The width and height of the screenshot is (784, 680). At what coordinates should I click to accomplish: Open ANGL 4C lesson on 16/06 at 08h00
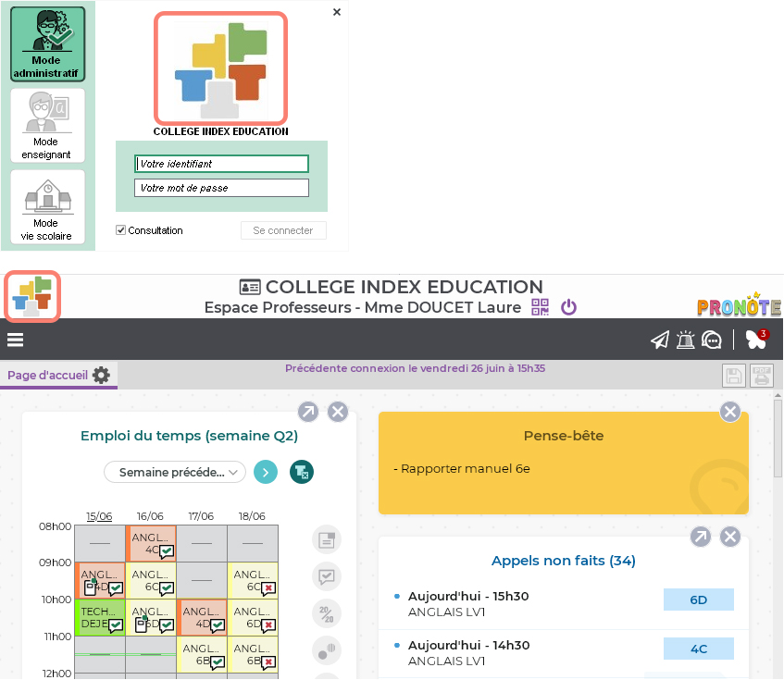(x=151, y=543)
